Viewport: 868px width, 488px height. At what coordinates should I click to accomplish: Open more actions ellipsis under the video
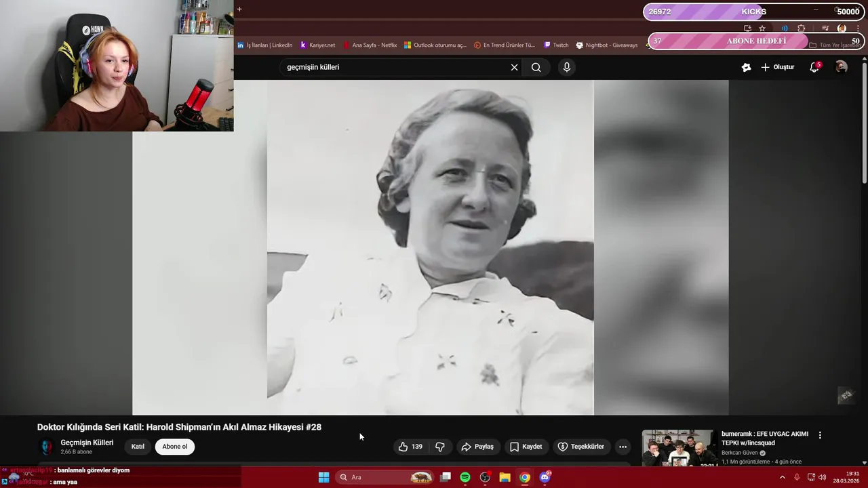pos(623,447)
